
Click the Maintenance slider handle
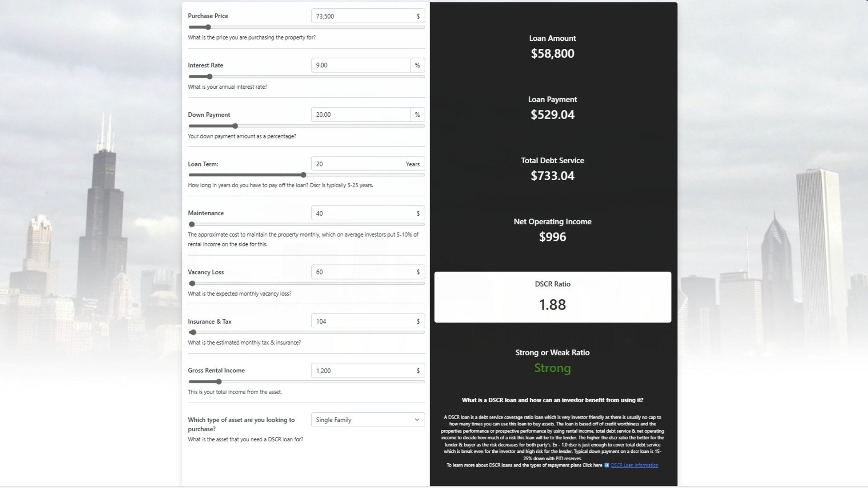click(x=192, y=224)
